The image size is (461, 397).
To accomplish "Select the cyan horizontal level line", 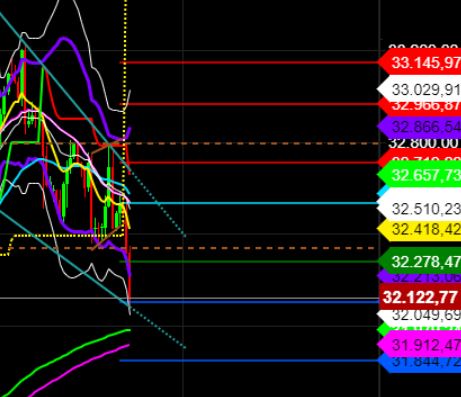I will pyautogui.click(x=251, y=203).
